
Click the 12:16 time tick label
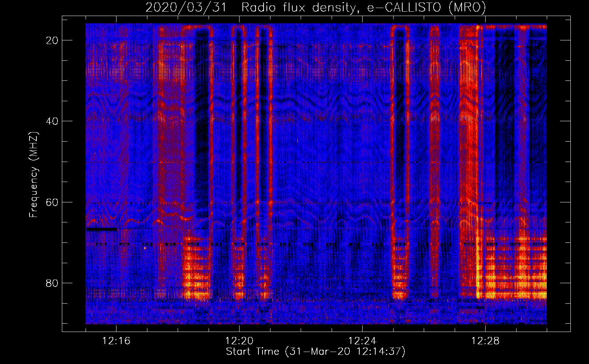[116, 341]
